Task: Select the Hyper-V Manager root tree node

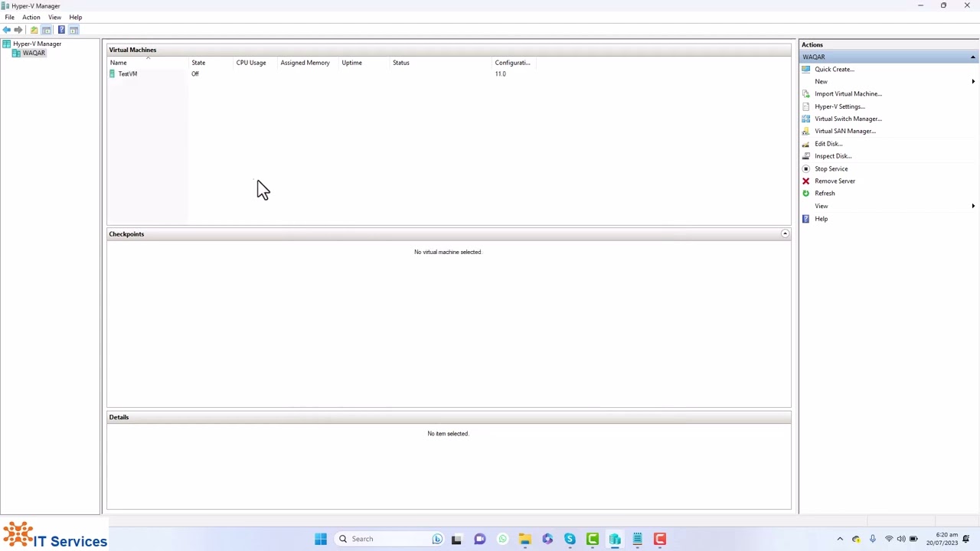Action: [x=37, y=44]
